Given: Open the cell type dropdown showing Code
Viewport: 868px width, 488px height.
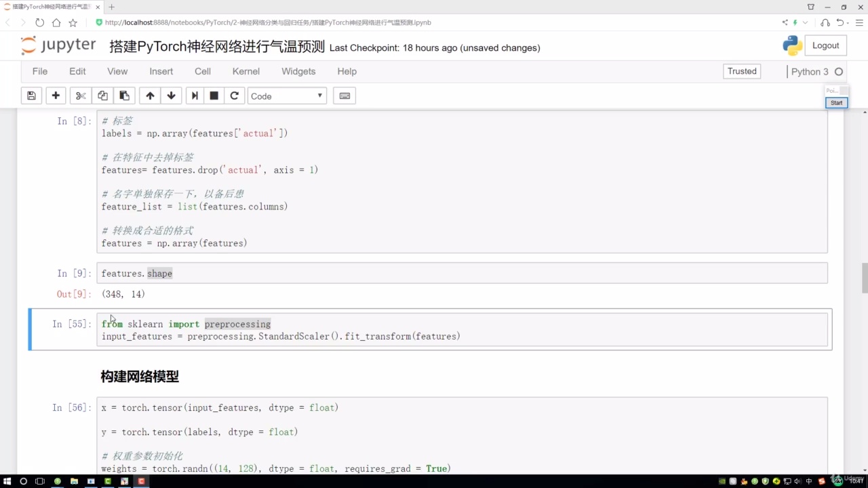Looking at the screenshot, I should pos(286,96).
